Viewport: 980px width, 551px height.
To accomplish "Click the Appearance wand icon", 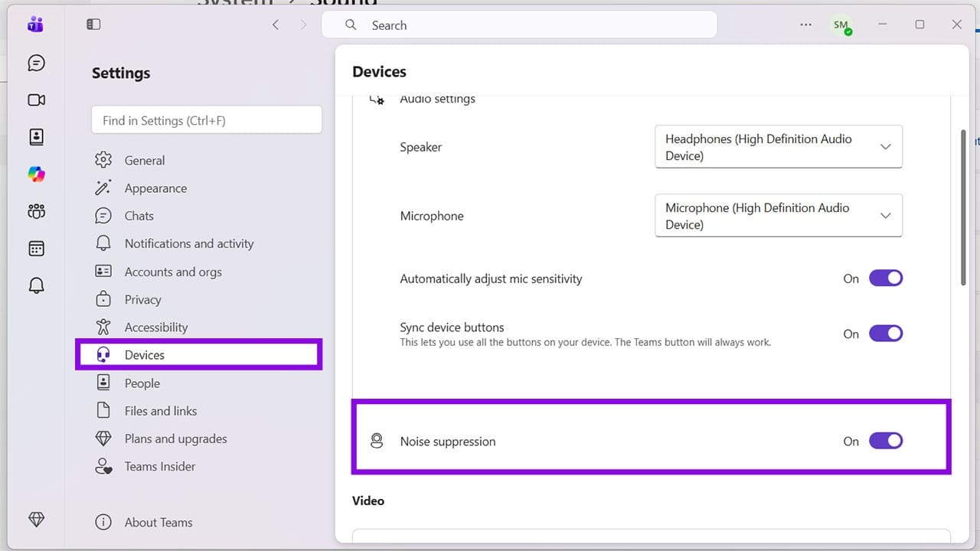I will tap(103, 188).
